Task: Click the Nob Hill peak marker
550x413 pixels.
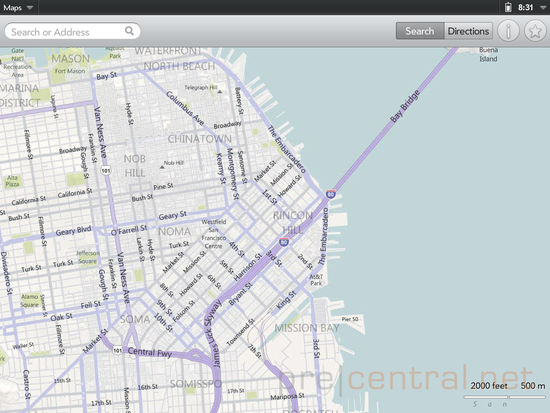Action: [162, 167]
